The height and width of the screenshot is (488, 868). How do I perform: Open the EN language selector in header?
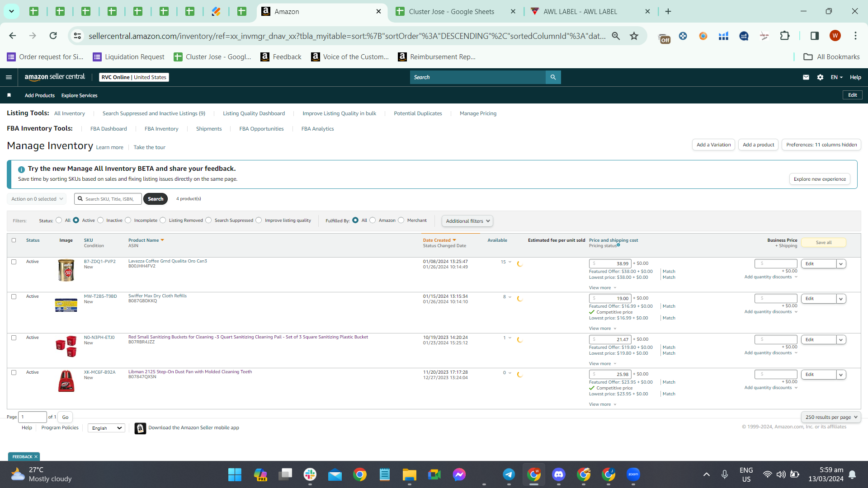836,77
